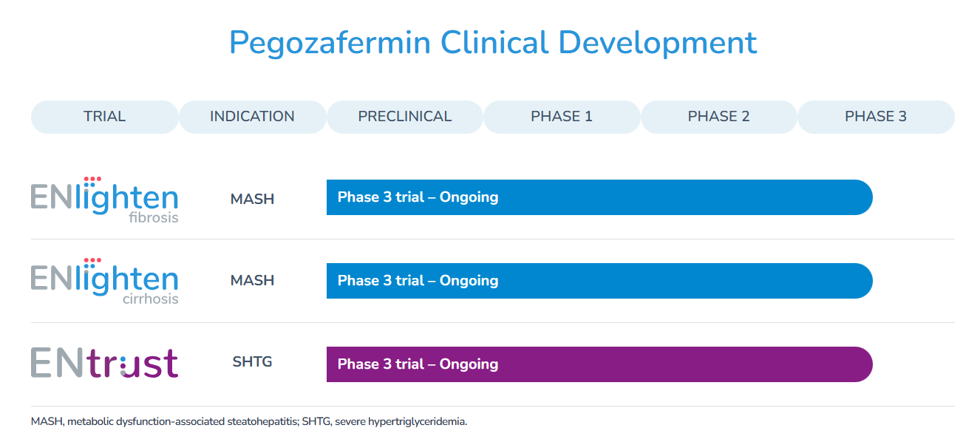The width and height of the screenshot is (980, 442).
Task: Click the SHTG indication label
Action: [x=252, y=362]
